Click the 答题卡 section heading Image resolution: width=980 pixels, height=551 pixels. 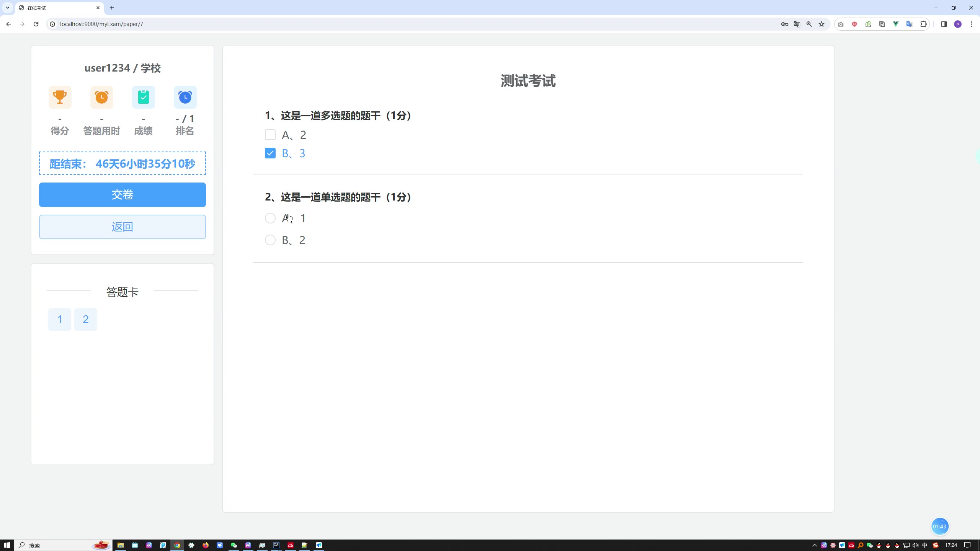[x=122, y=292]
